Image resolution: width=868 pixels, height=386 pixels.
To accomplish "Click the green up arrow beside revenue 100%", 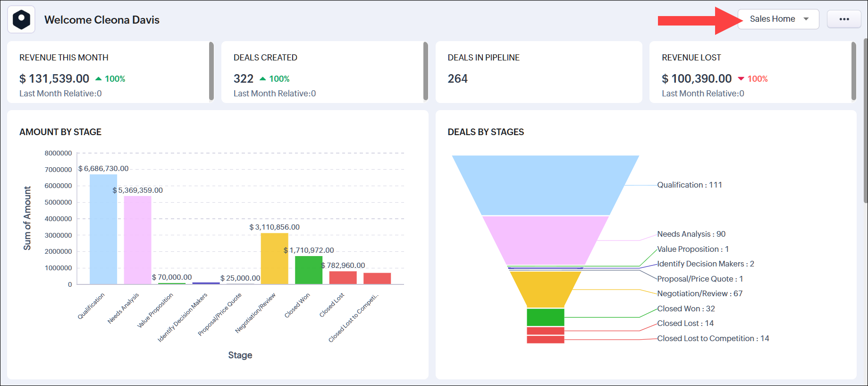I will pos(99,79).
